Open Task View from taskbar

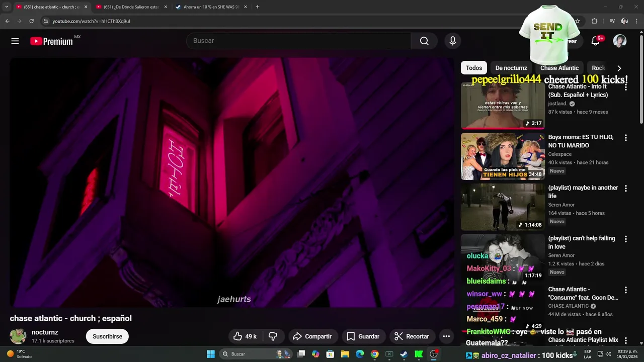301,354
